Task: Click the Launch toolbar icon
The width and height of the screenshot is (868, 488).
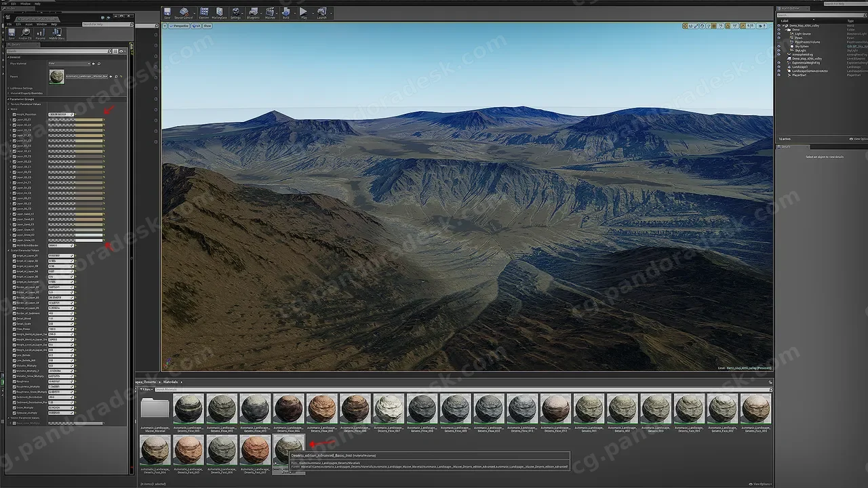Action: point(321,12)
